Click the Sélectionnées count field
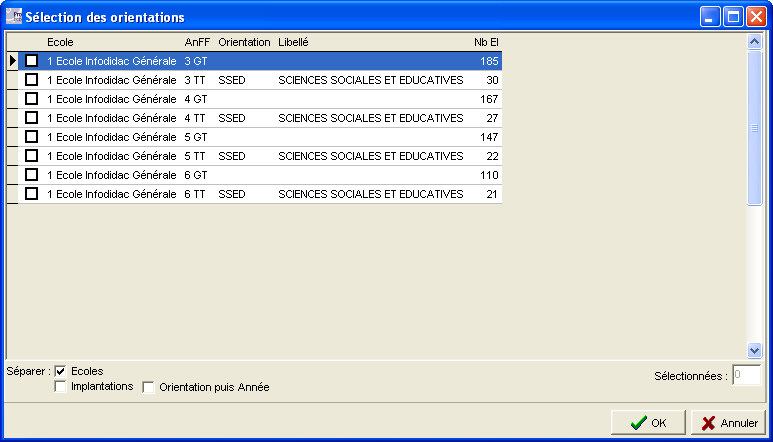The width and height of the screenshot is (773, 442). pos(746,376)
